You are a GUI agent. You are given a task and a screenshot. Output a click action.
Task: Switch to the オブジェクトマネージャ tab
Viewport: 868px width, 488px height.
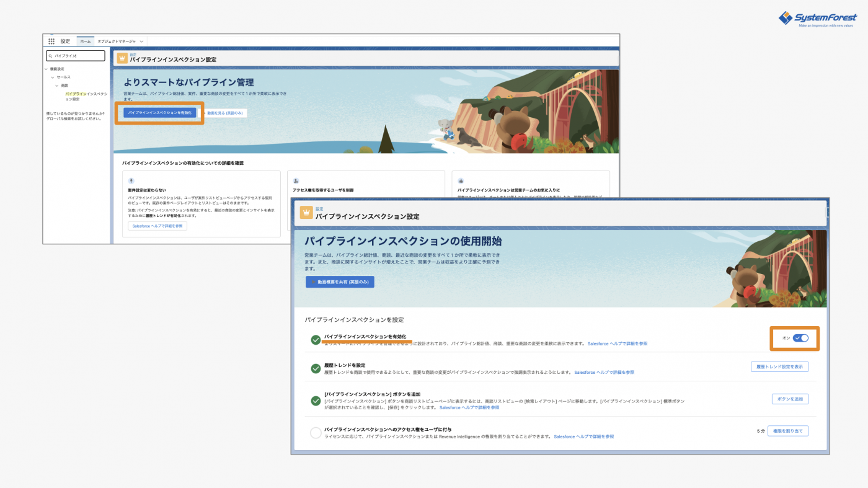coord(117,42)
